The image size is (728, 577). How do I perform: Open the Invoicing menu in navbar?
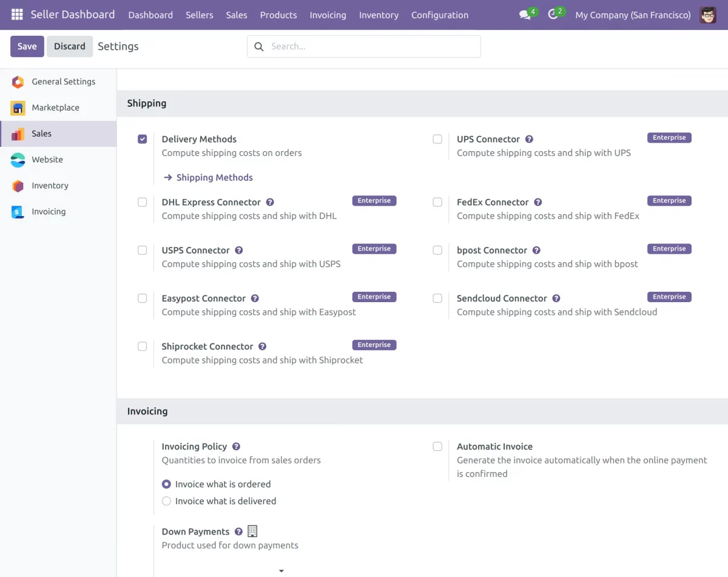328,15
